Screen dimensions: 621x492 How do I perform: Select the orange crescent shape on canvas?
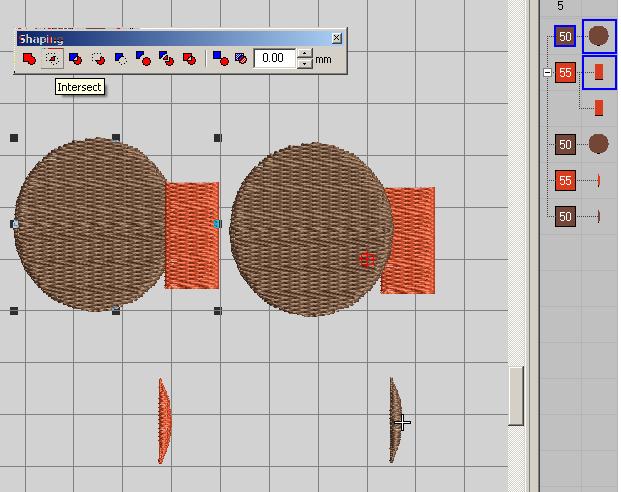[x=163, y=420]
